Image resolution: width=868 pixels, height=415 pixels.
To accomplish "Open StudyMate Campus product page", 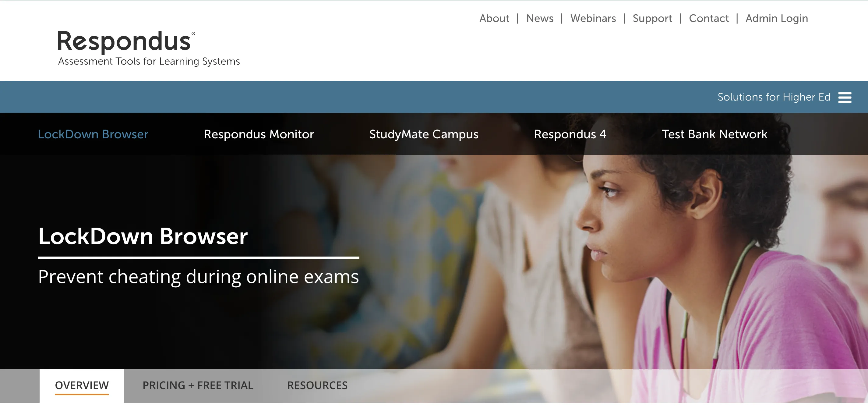I will click(x=424, y=134).
